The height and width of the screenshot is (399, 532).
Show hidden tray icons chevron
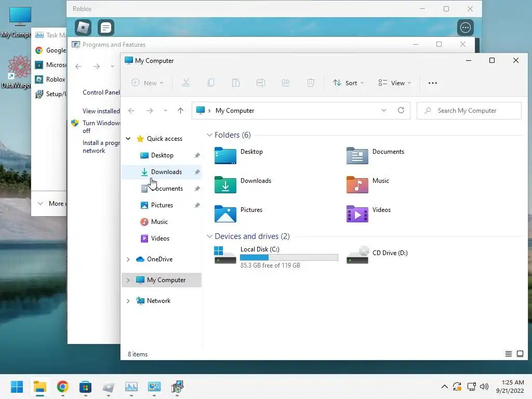tap(445, 387)
